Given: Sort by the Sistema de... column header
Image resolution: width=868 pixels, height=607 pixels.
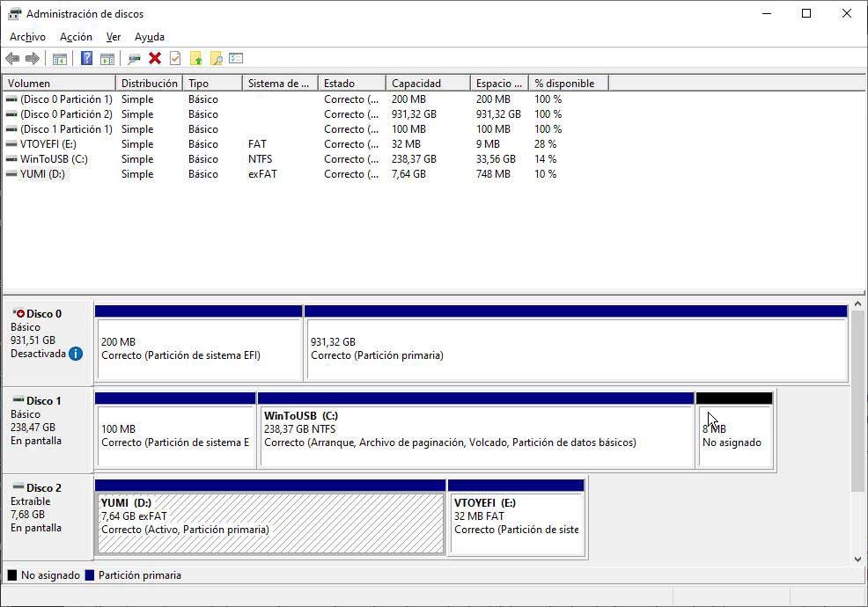Looking at the screenshot, I should pyautogui.click(x=280, y=83).
